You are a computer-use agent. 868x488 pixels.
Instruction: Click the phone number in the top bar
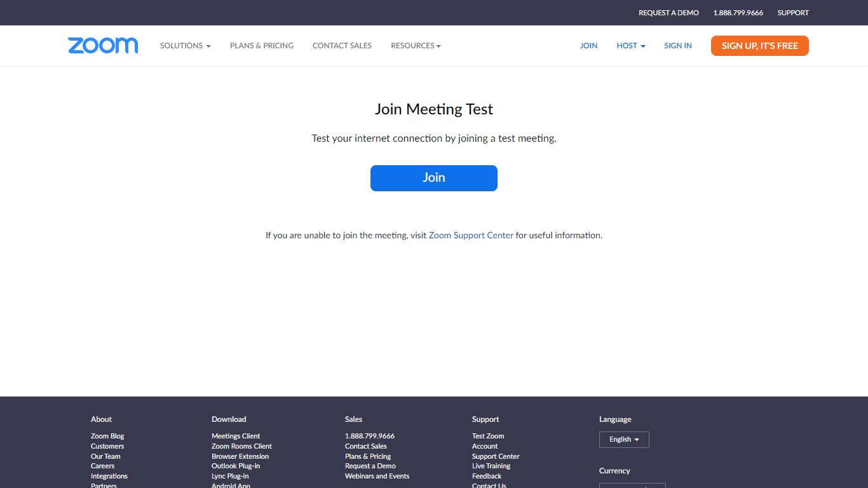point(738,13)
